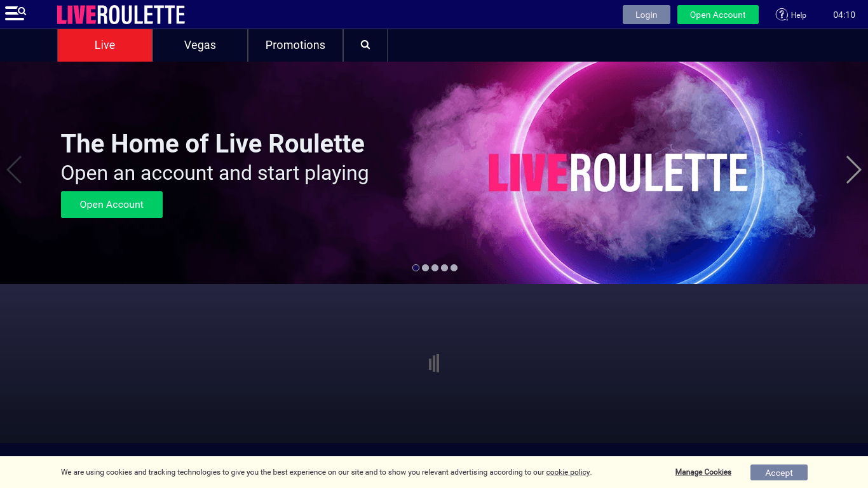Advance carousel with right arrow
This screenshot has width=868, height=488.
tap(853, 170)
